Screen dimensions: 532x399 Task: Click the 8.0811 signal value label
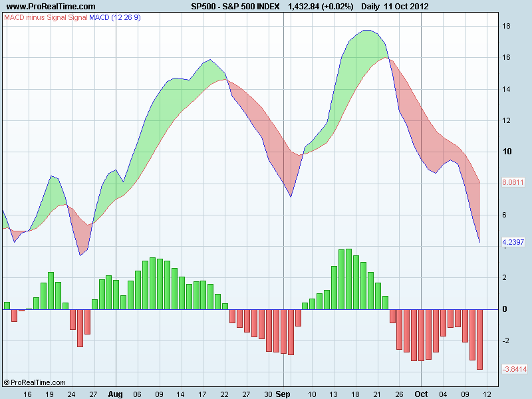(513, 182)
